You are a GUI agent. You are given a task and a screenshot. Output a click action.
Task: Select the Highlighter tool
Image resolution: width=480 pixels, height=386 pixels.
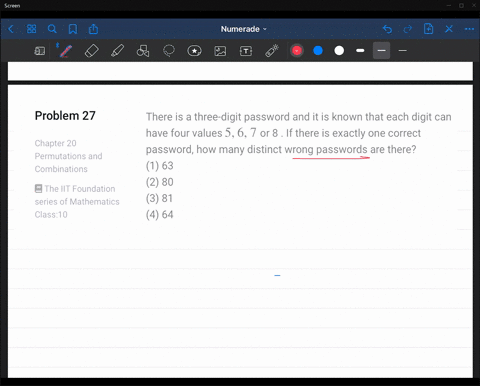coord(117,51)
